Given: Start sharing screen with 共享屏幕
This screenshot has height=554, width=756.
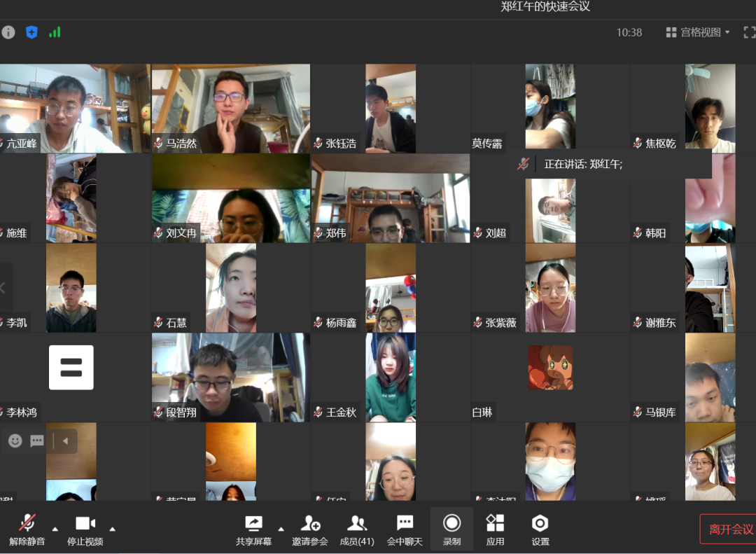Looking at the screenshot, I should (253, 529).
